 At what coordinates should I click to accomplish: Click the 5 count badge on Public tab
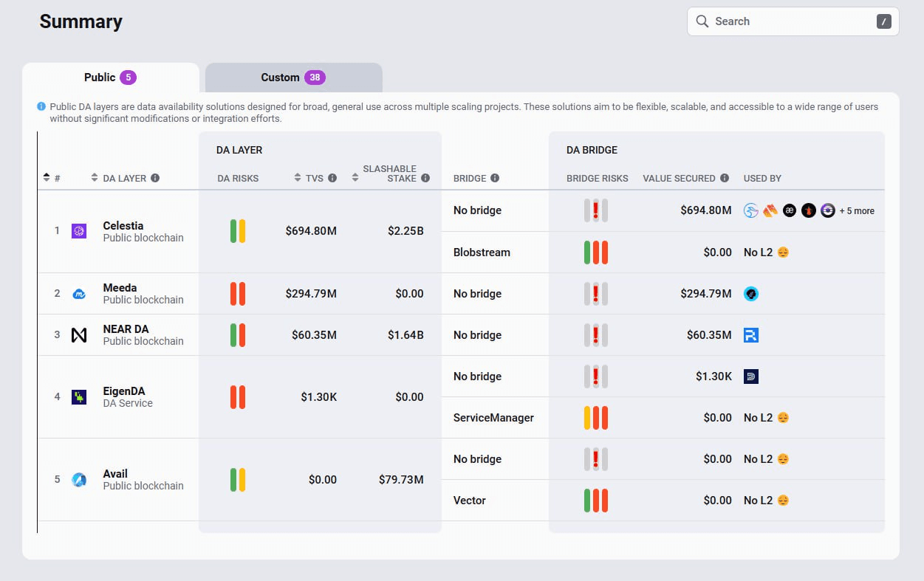129,78
